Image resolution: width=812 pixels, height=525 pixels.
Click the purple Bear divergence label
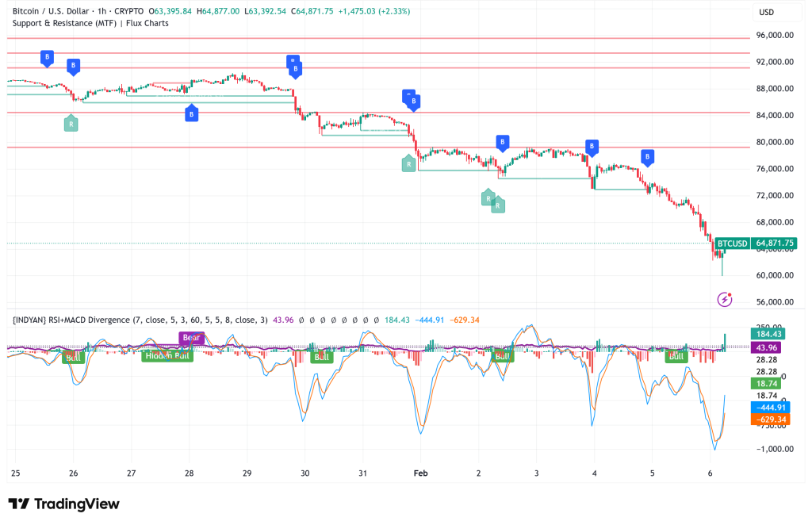[x=192, y=338]
